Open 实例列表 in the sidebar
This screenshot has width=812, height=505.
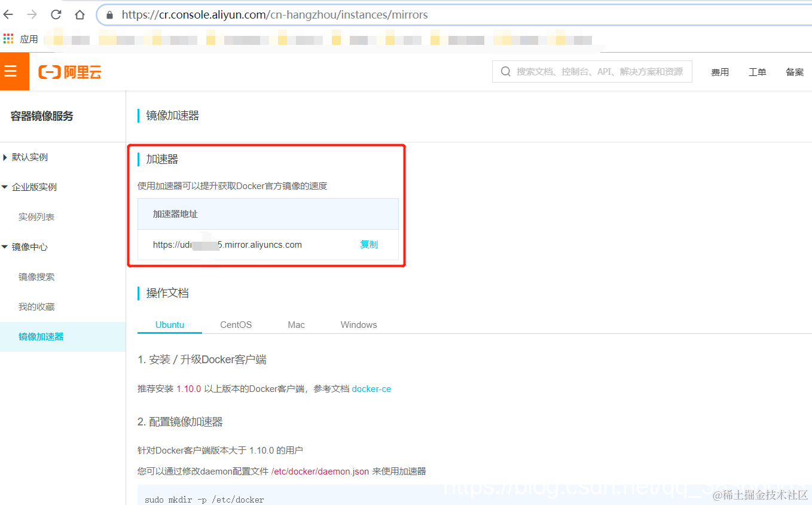[36, 217]
